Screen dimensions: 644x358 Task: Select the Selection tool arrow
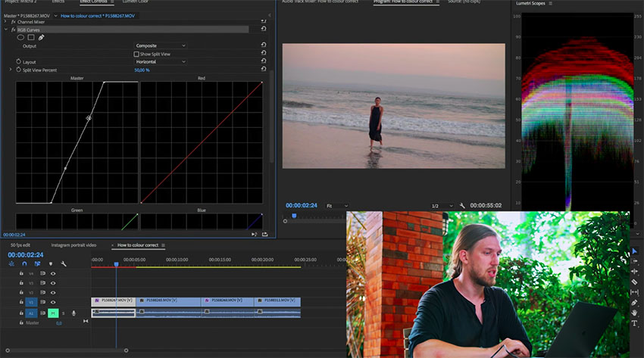click(635, 251)
